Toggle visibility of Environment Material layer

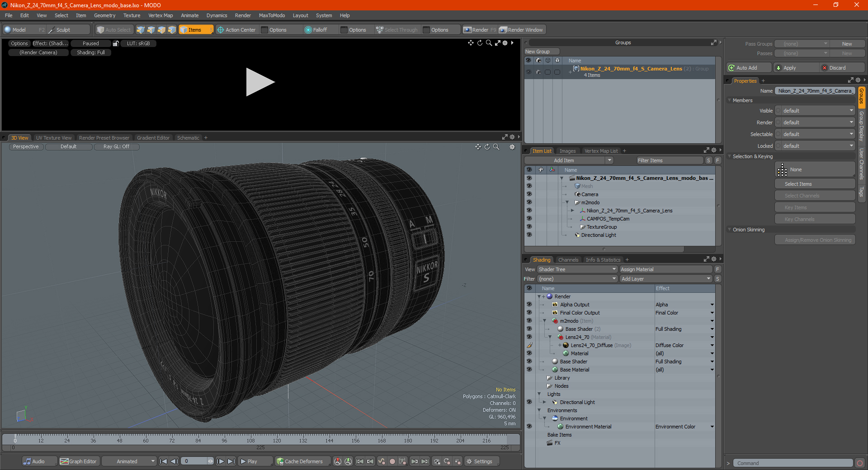click(529, 427)
